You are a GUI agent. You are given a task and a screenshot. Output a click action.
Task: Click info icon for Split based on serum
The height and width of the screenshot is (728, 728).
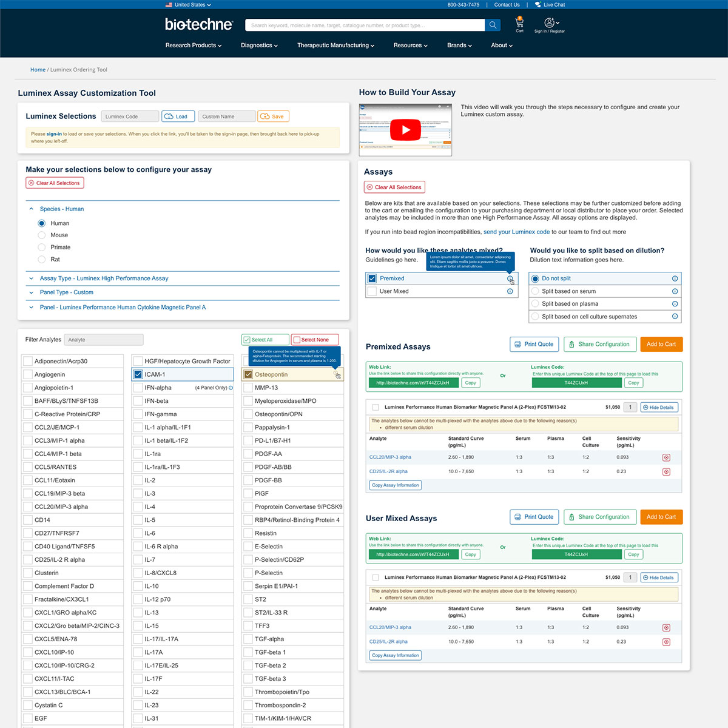point(675,291)
